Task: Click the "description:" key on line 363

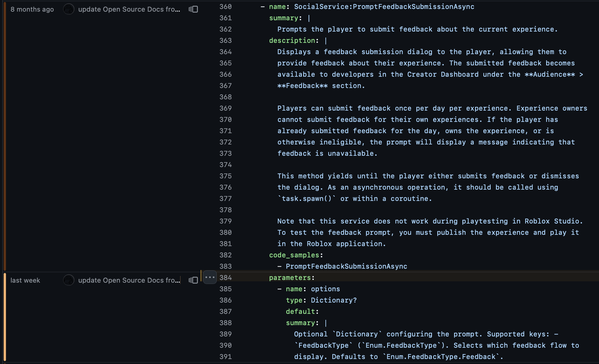Action: [294, 41]
